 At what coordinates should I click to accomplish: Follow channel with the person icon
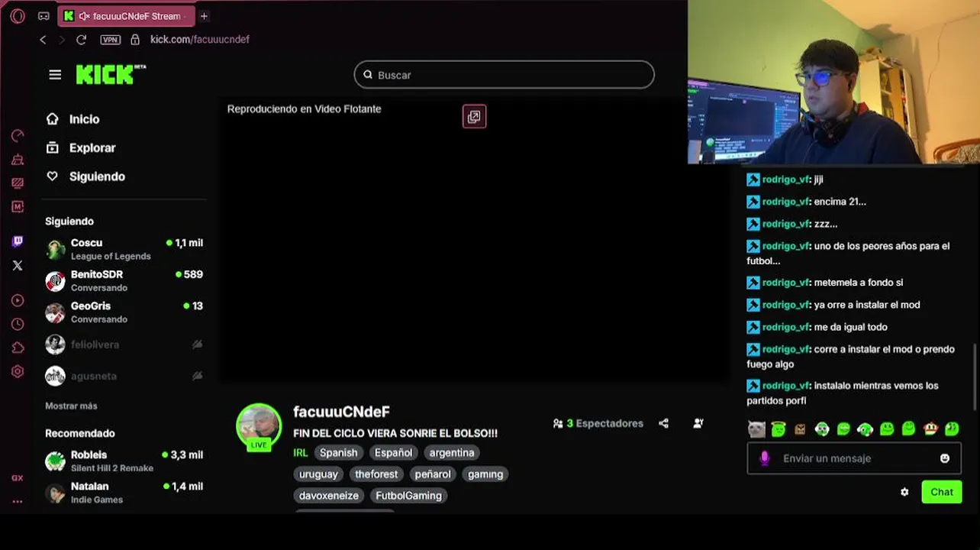click(x=698, y=423)
